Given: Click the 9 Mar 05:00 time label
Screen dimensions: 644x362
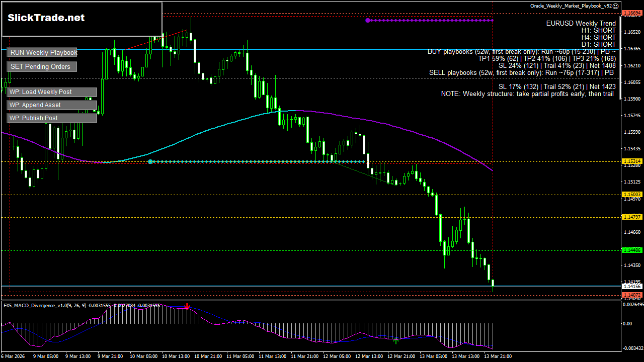Looking at the screenshot, I should coord(45,356).
